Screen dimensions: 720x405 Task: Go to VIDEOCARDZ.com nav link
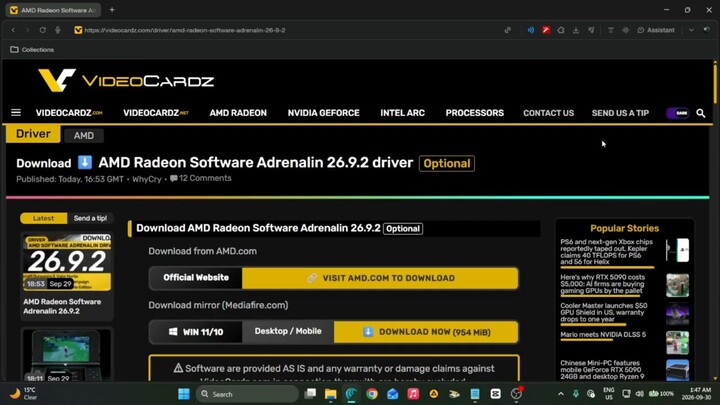69,113
